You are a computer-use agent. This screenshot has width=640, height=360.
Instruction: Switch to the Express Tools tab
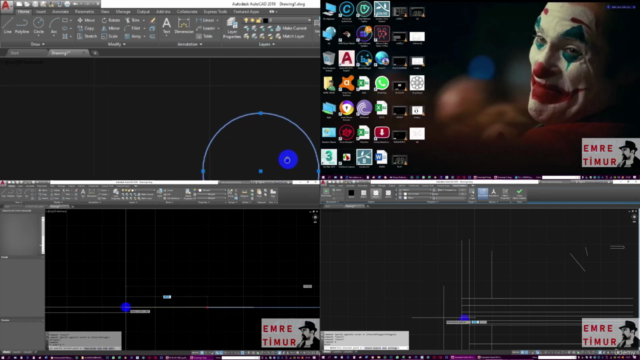pos(215,12)
